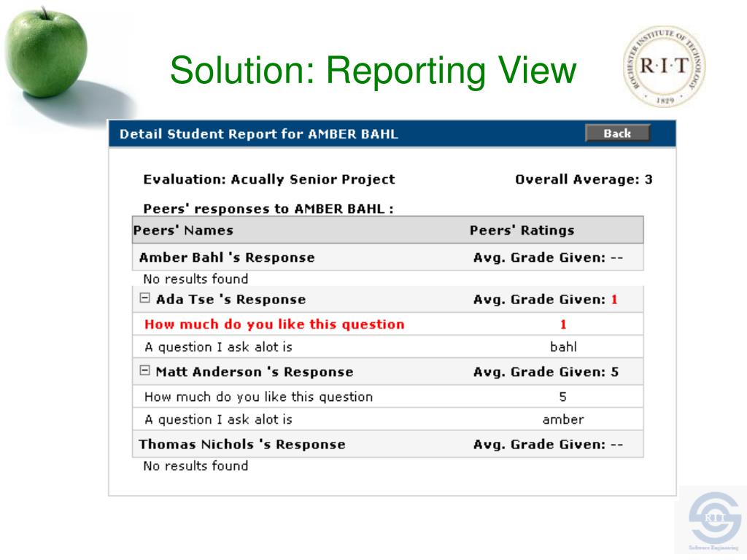Click 'A question I ask alot is' under Matt Anderson
The image size is (747, 560).
coord(218,419)
